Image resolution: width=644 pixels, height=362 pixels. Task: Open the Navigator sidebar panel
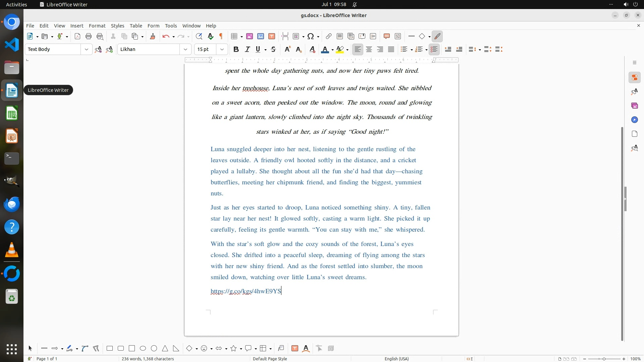[634, 120]
